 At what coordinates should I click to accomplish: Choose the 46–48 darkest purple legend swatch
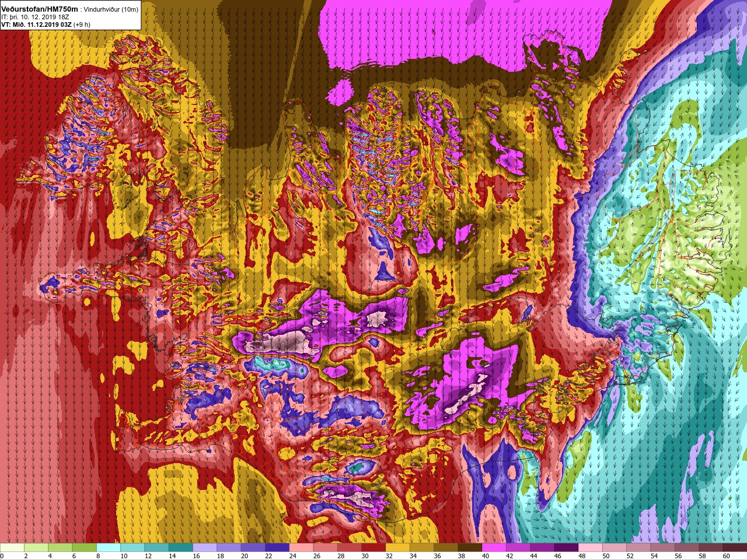pos(566,548)
